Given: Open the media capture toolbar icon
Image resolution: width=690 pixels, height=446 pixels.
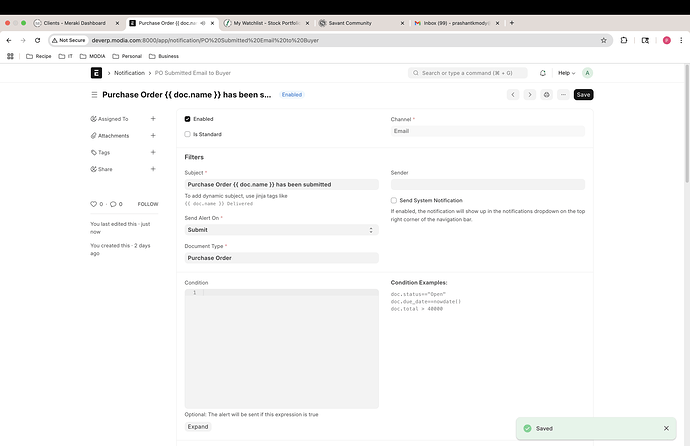Looking at the screenshot, I should pos(645,40).
